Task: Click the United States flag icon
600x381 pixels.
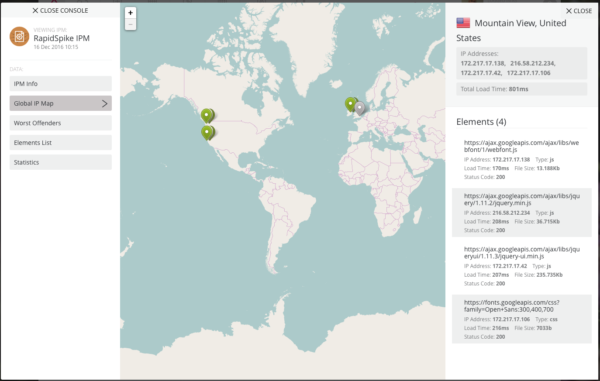Action: 463,23
